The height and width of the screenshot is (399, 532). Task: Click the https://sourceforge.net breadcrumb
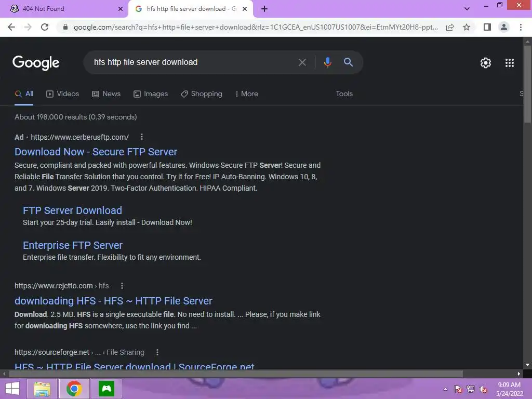[52, 352]
